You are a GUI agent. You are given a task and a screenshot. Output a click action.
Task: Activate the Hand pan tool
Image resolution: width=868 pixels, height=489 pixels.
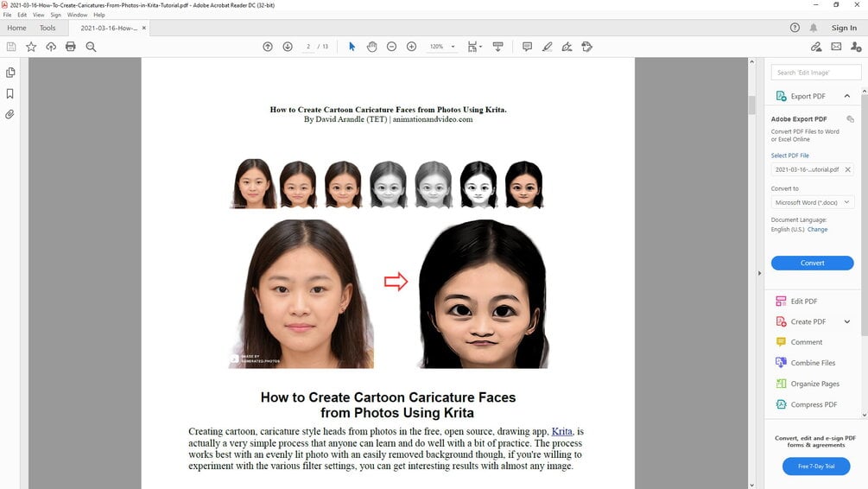click(372, 47)
